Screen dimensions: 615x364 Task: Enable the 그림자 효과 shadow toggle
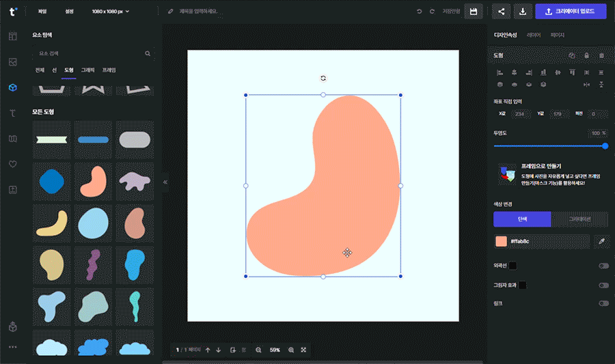(603, 285)
